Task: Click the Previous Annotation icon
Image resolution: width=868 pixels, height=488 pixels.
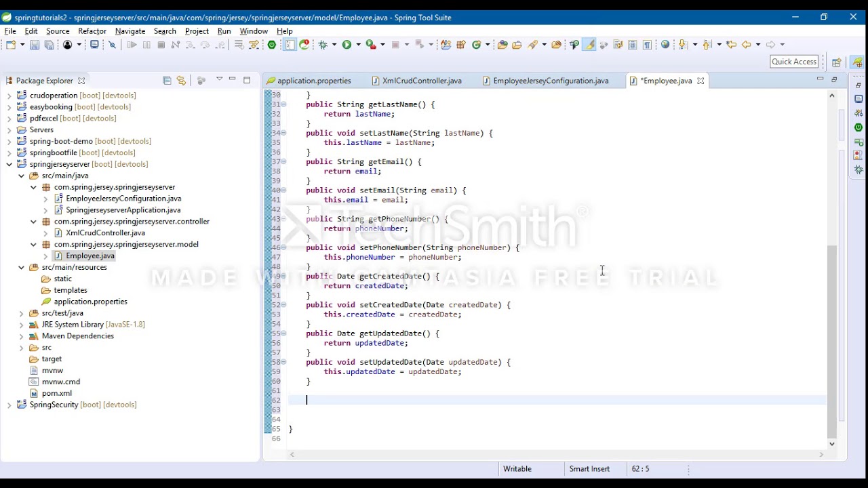Action: 707,45
